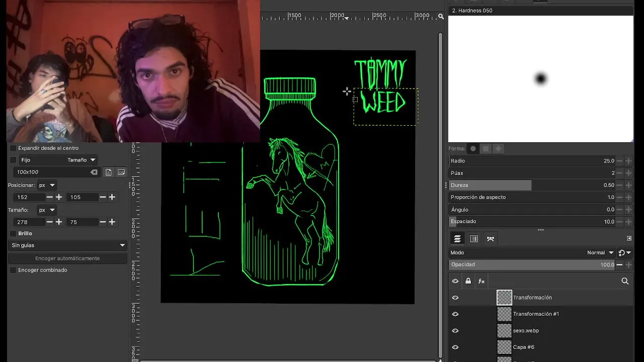644x362 pixels.
Task: Decrease the selection height 75
Action: 103,222
